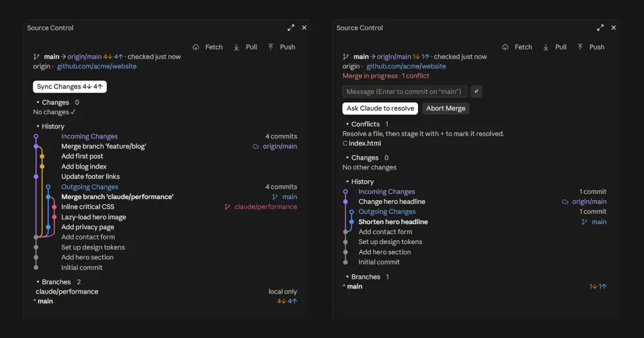Select Initial commit in left panel
Image resolution: width=644 pixels, height=338 pixels.
(82, 267)
